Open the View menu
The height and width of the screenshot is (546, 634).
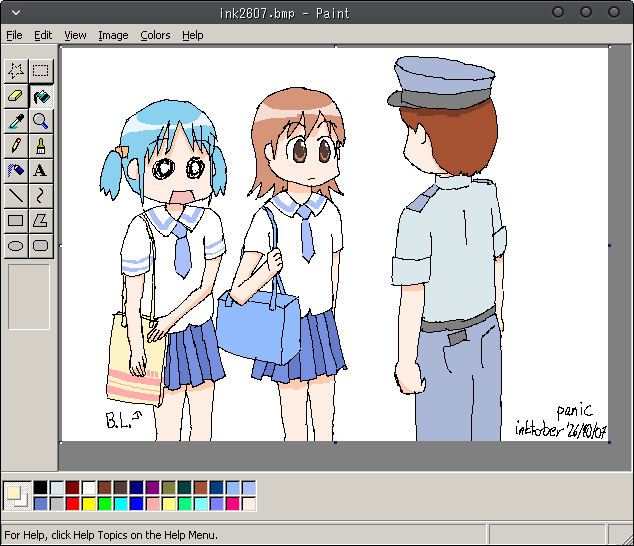point(75,35)
